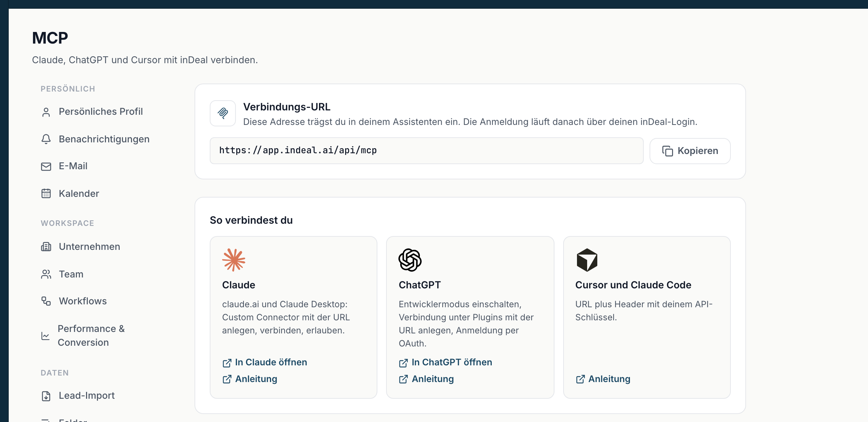The height and width of the screenshot is (422, 868).
Task: Click the building icon next to Unternehmen
Action: (46, 247)
